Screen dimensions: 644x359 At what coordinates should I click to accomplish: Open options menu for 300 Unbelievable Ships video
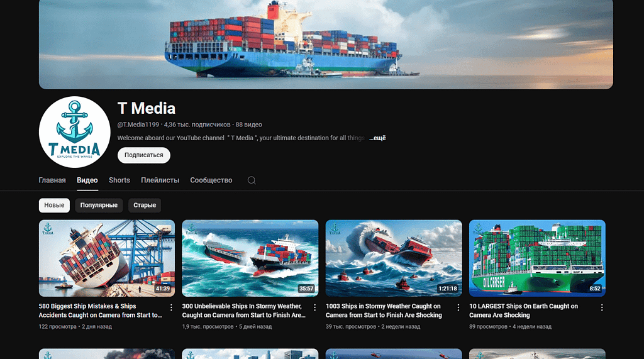point(314,307)
